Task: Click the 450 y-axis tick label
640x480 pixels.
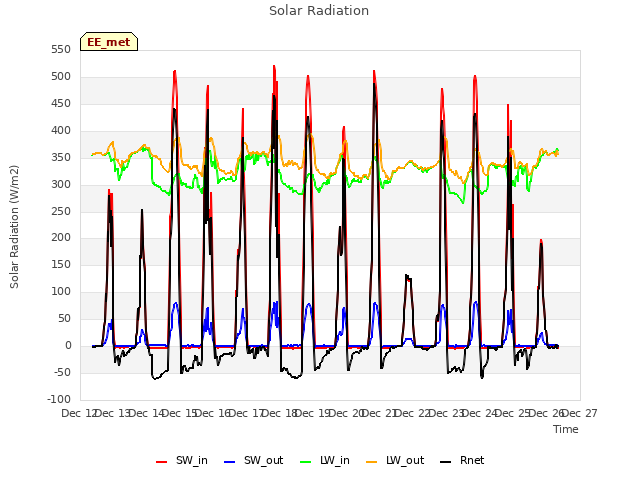Action: pos(61,104)
